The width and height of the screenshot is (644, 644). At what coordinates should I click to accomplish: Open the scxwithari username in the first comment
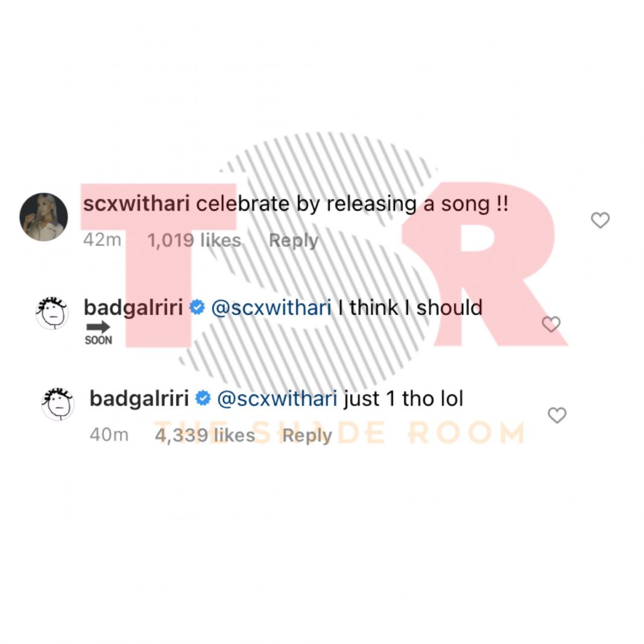136,204
